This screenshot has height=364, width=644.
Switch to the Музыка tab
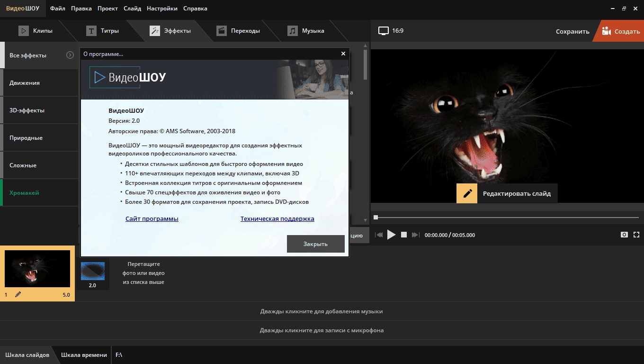[306, 31]
